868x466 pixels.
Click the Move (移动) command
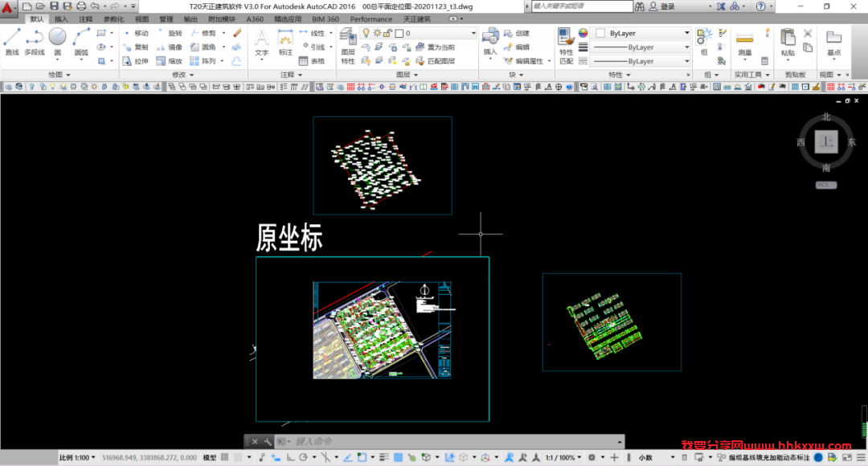136,33
